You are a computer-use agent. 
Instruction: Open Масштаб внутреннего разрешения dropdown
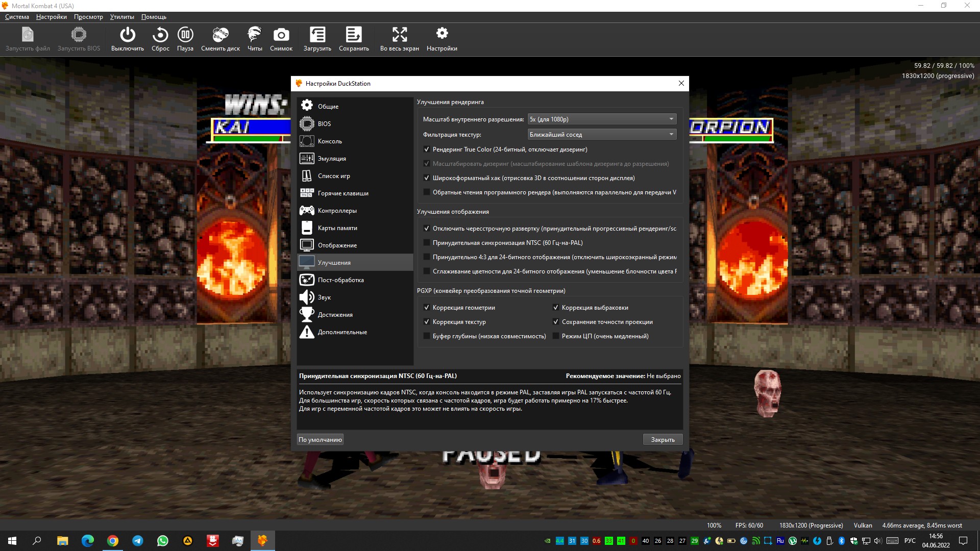[x=602, y=119]
